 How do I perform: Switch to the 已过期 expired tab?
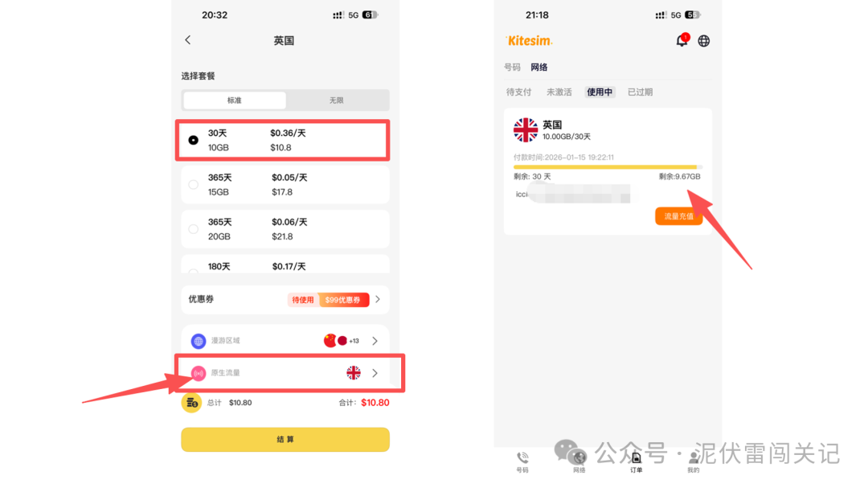coord(640,92)
